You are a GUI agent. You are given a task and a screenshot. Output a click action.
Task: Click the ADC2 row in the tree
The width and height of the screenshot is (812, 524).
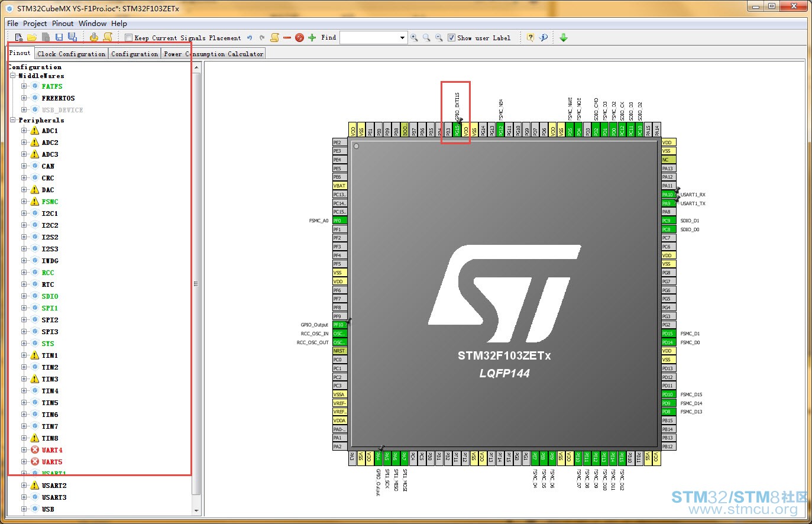pyautogui.click(x=50, y=143)
